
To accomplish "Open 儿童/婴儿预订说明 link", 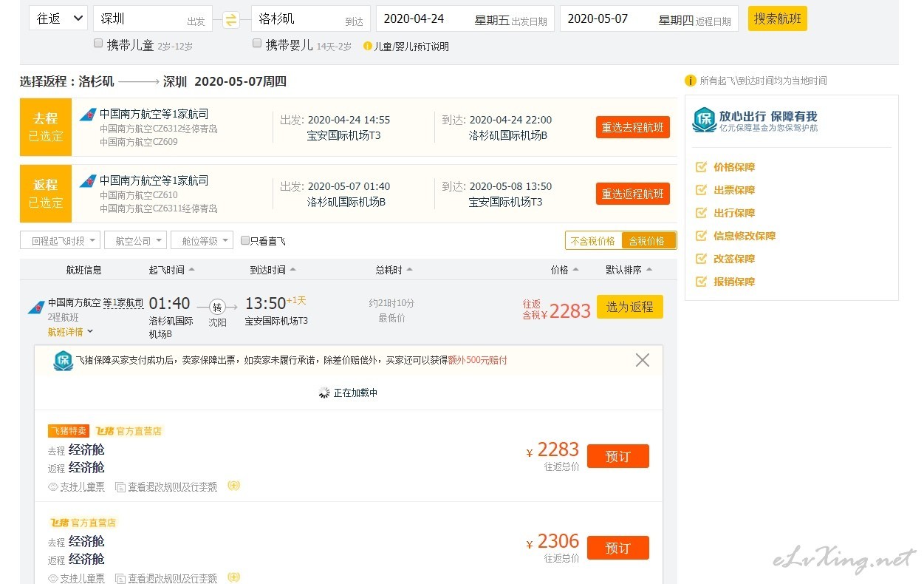I will pyautogui.click(x=411, y=47).
